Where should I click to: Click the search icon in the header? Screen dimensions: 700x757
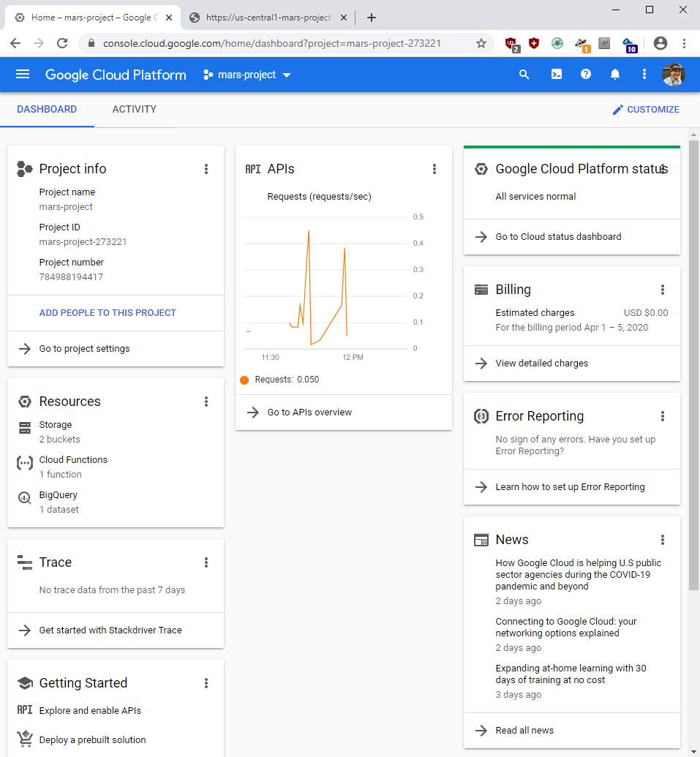coord(524,75)
